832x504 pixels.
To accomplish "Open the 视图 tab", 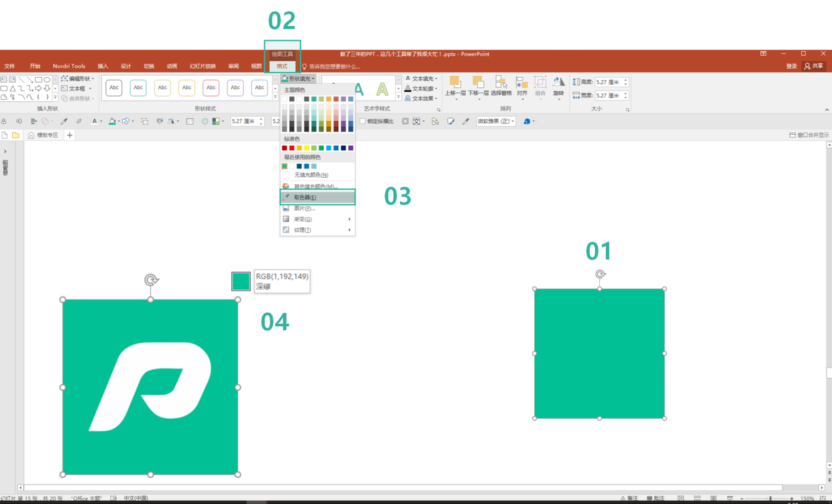I will click(256, 66).
